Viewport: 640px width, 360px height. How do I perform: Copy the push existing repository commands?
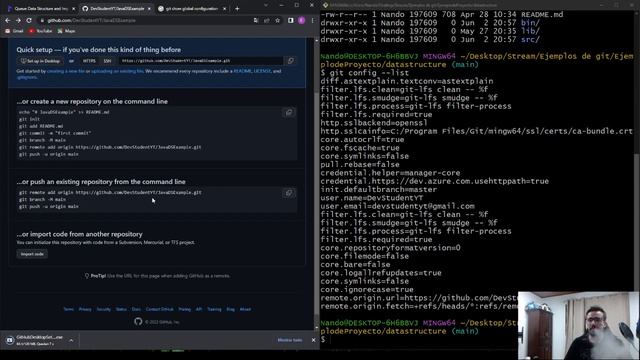[289, 193]
